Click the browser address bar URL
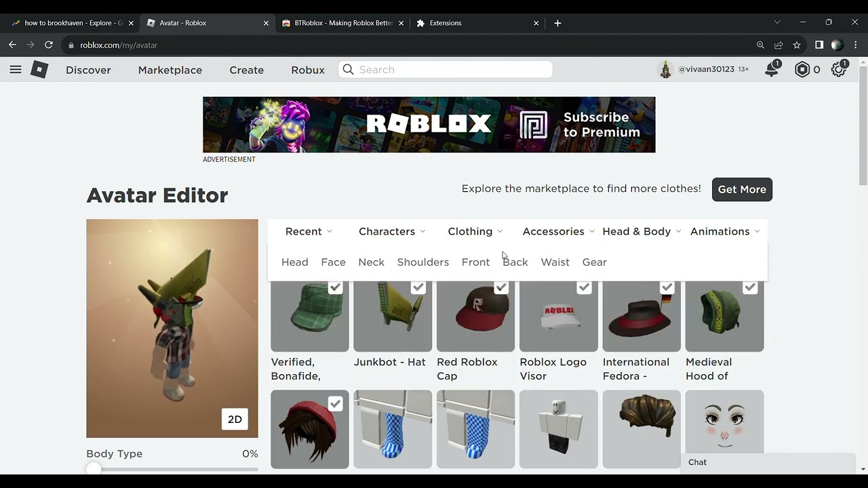 point(119,45)
